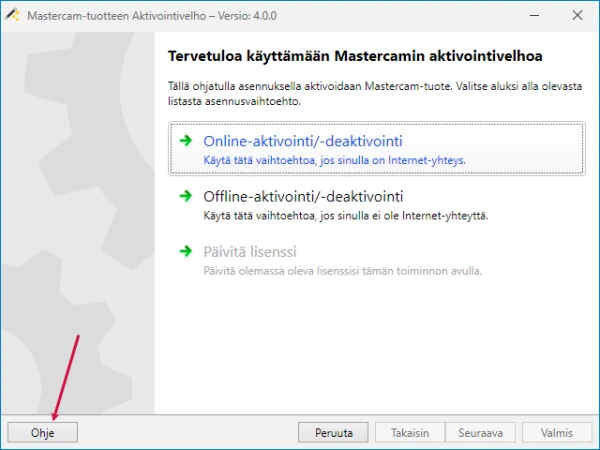
Task: Go back using the Takaisin button
Action: click(x=410, y=433)
